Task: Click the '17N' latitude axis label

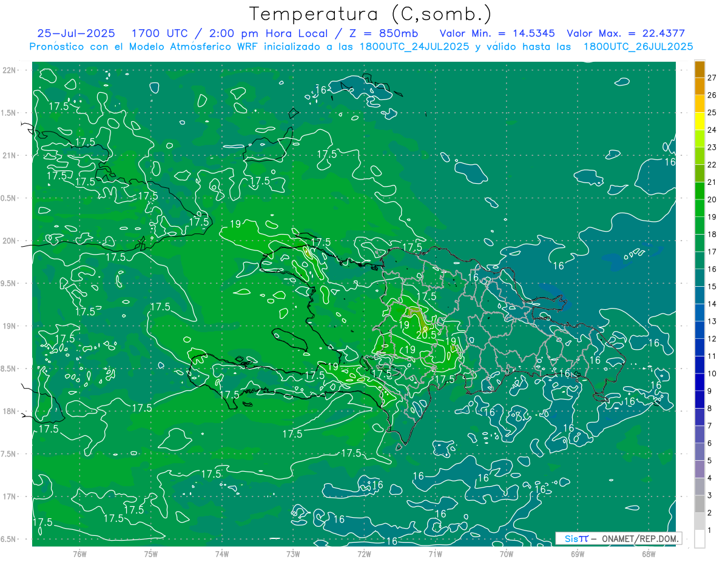Action: coord(9,497)
